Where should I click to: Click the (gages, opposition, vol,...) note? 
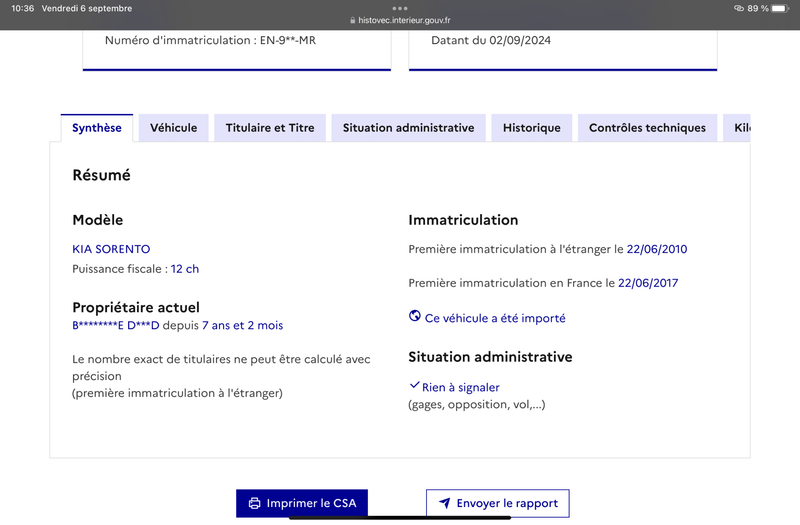[477, 405]
